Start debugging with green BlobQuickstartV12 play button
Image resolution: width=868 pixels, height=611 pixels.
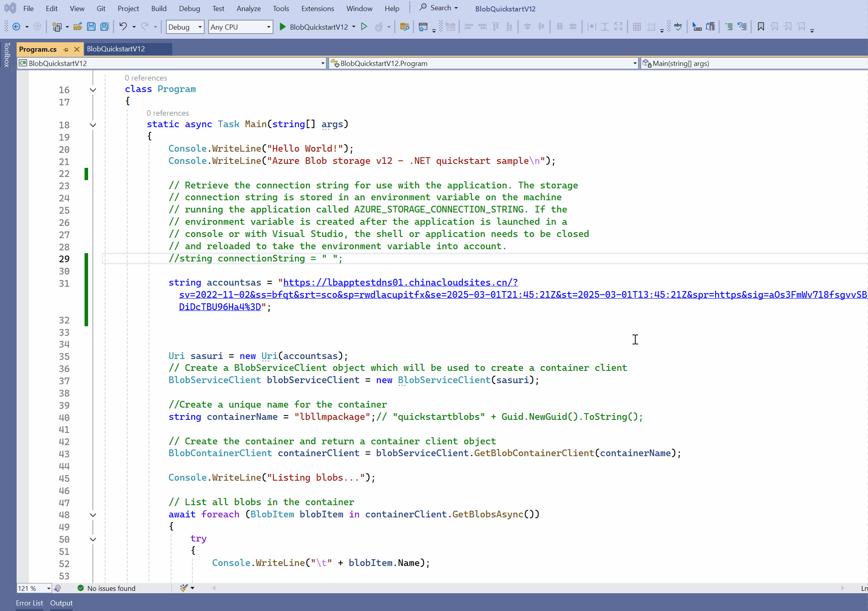tap(282, 27)
